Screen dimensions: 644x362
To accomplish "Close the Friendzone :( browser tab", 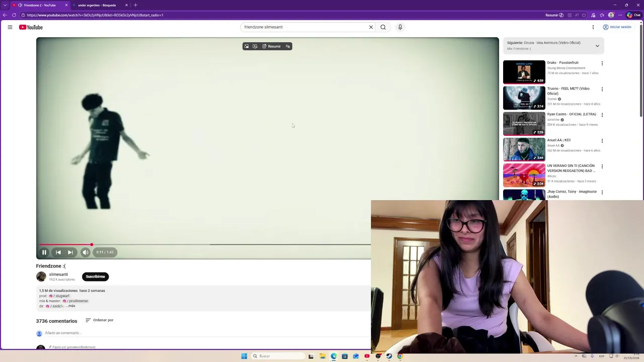I will [x=66, y=5].
